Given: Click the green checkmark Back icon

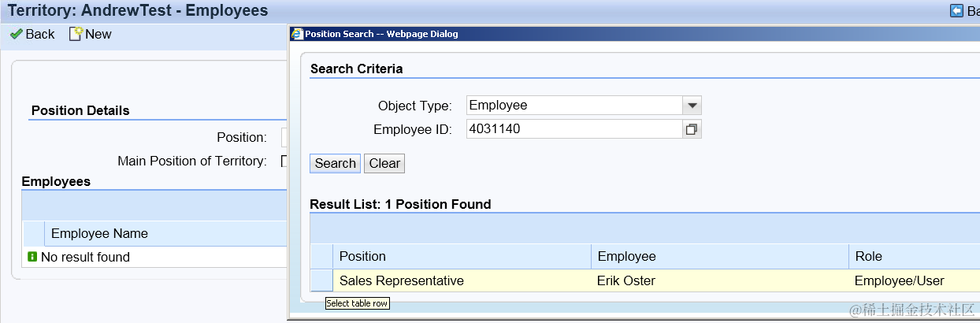Looking at the screenshot, I should 16,34.
